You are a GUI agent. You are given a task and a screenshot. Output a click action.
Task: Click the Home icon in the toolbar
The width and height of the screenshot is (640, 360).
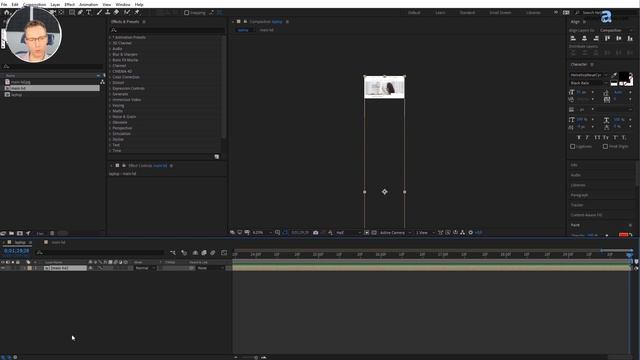(7, 12)
